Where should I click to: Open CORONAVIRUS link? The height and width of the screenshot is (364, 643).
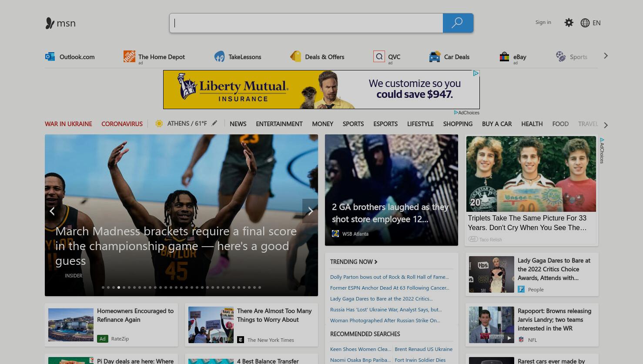[122, 124]
